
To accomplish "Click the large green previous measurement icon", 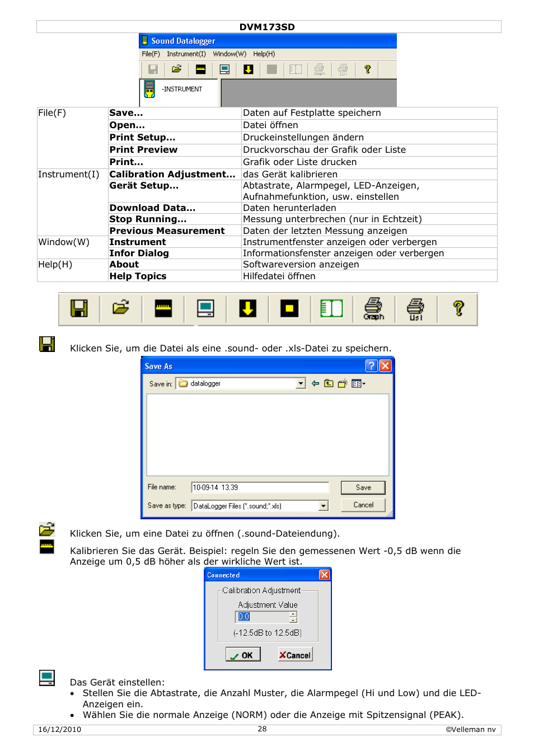I will coord(331,308).
